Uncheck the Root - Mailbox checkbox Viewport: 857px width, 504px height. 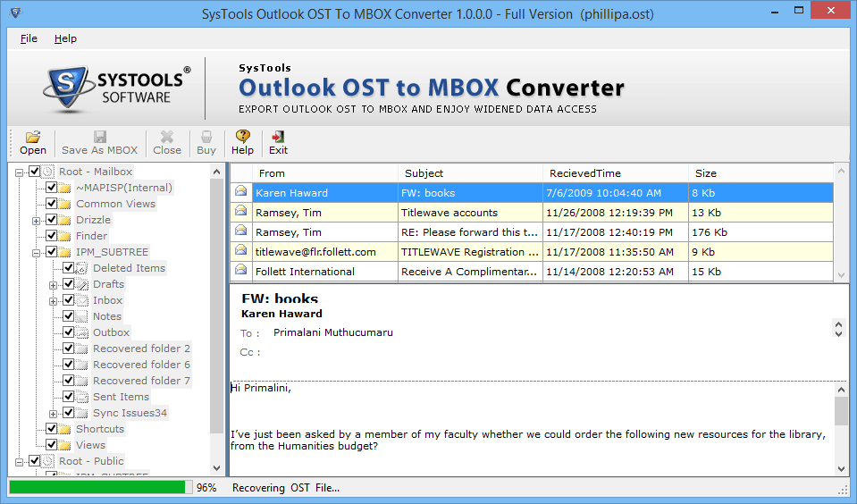(35, 172)
